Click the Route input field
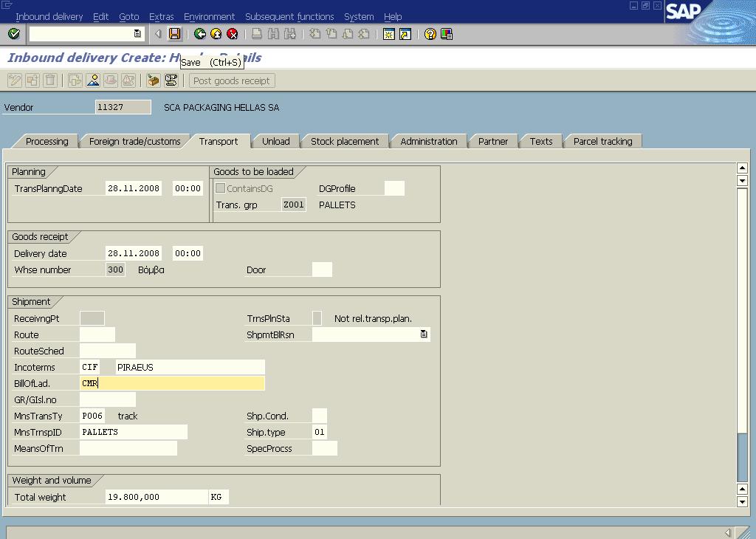 97,334
